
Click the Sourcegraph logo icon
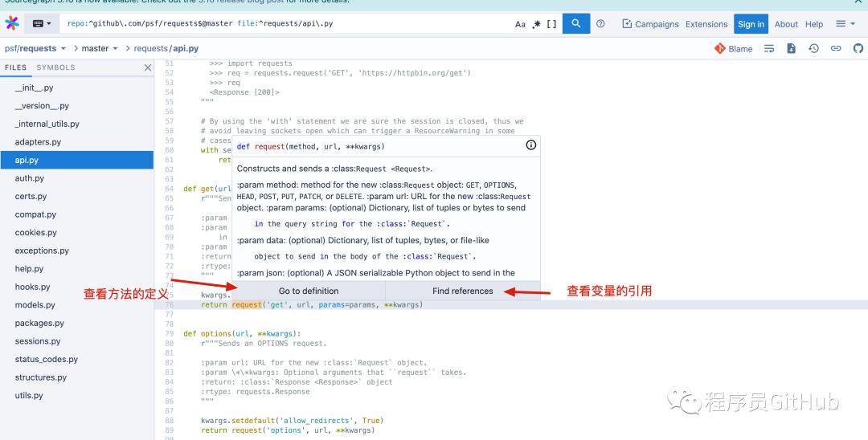(11, 23)
